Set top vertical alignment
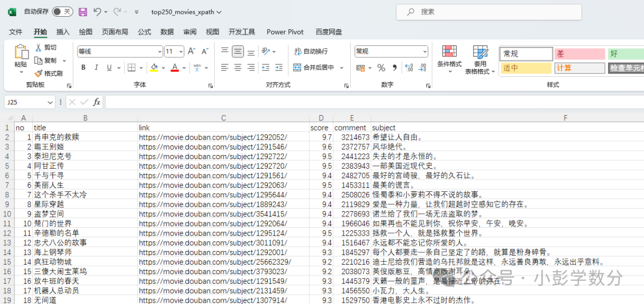 pos(225,51)
